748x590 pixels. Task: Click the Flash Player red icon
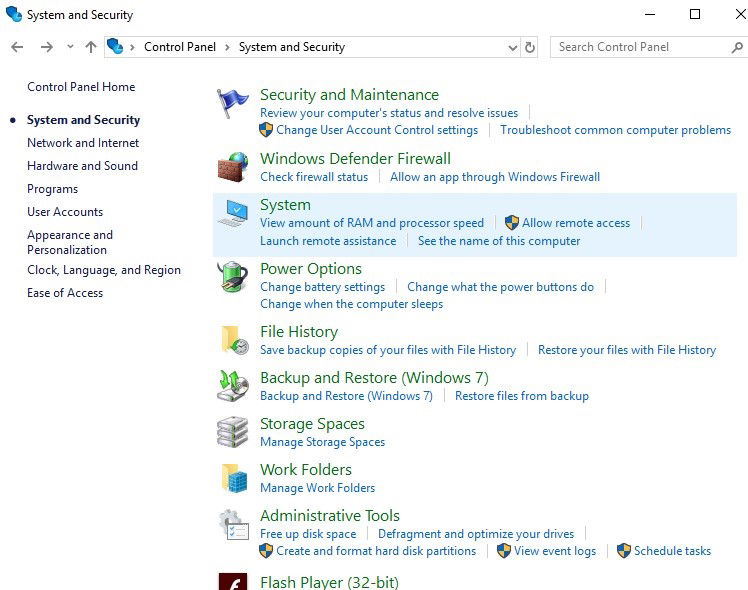(233, 581)
